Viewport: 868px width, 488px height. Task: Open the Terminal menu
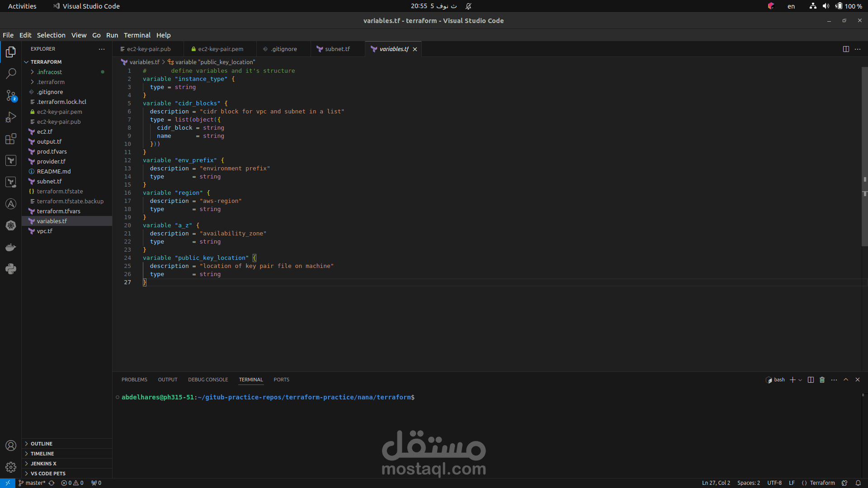tap(137, 35)
